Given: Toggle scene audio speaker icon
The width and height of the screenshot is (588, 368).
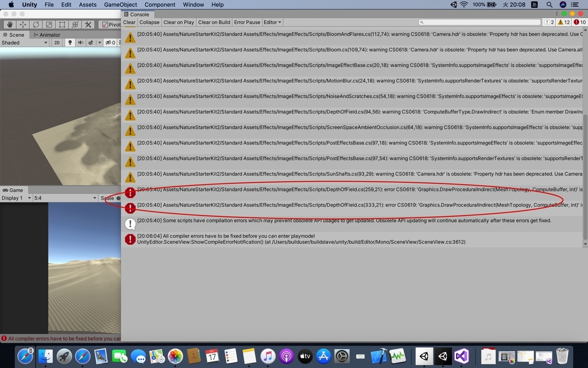Looking at the screenshot, I should click(x=80, y=43).
